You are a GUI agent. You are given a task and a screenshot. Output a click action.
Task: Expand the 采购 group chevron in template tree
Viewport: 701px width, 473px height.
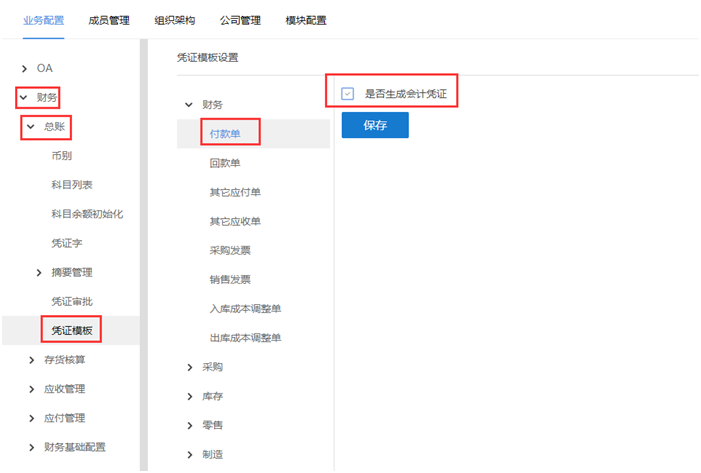[x=190, y=367]
